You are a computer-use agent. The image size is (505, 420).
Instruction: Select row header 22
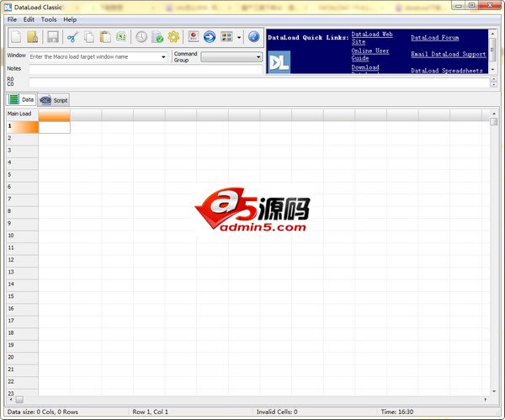[x=22, y=382]
